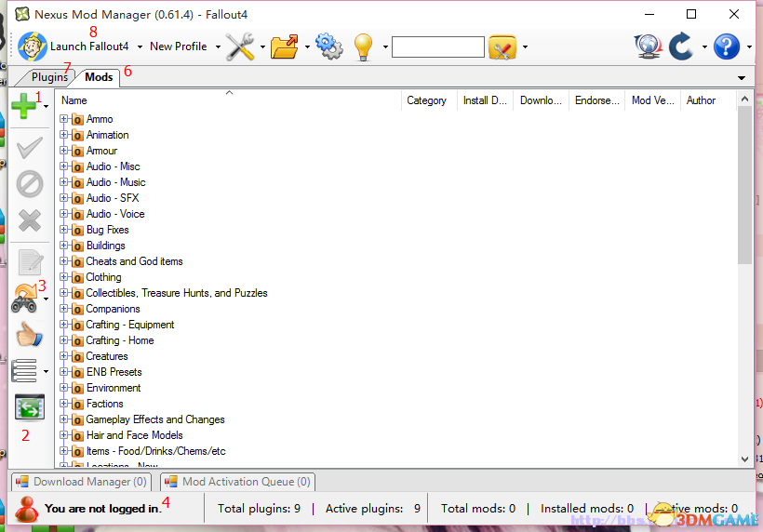The width and height of the screenshot is (763, 532).
Task: Click the blue refresh arrow update icon
Action: point(682,47)
